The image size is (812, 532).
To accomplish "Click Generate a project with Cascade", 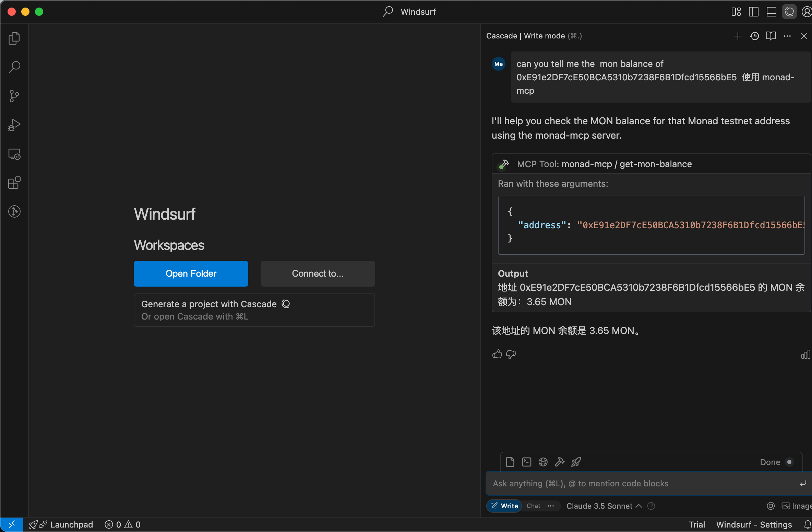I will 254,310.
